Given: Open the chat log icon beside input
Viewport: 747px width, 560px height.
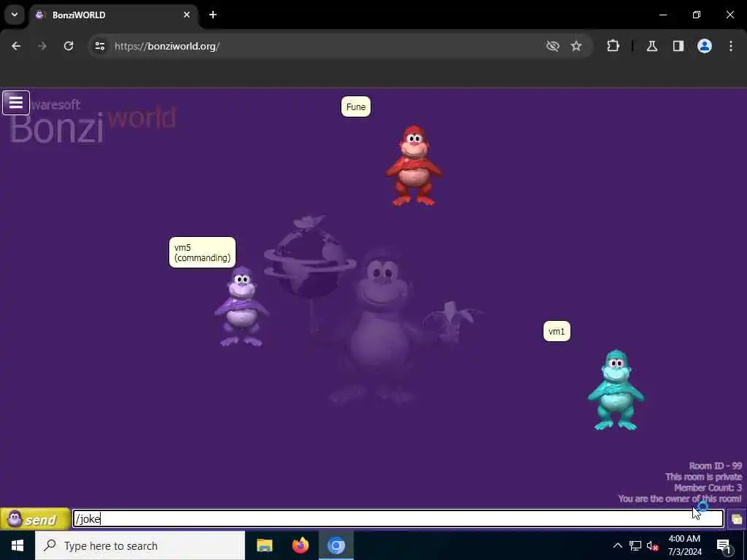Looking at the screenshot, I should [x=737, y=519].
